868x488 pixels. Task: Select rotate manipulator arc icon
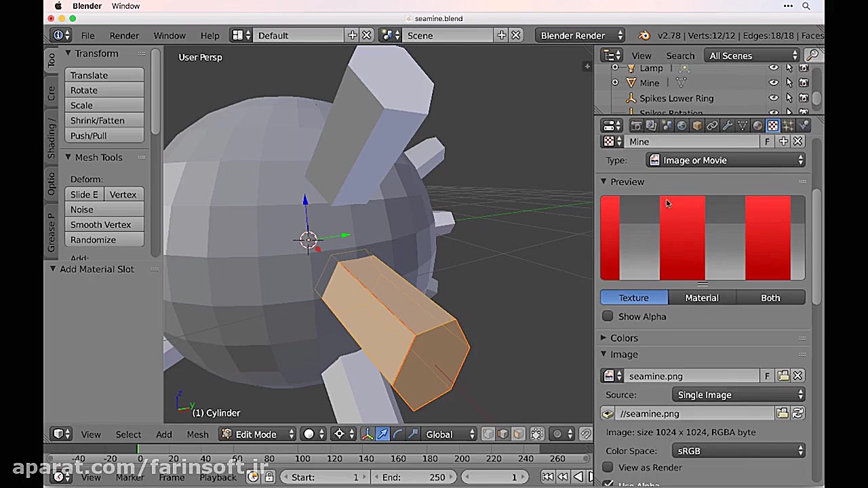pos(397,434)
